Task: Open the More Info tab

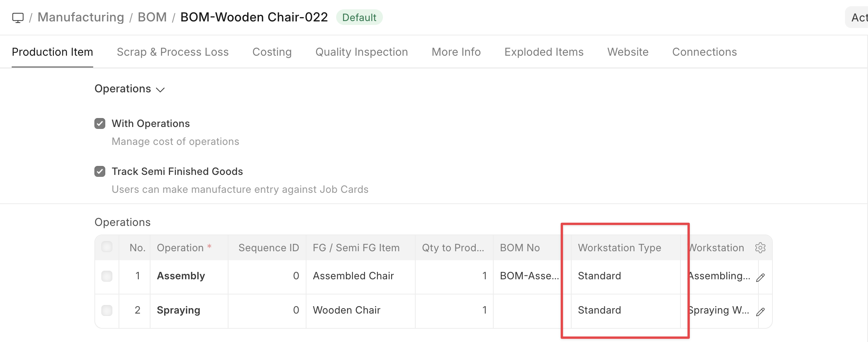Action: click(x=456, y=52)
